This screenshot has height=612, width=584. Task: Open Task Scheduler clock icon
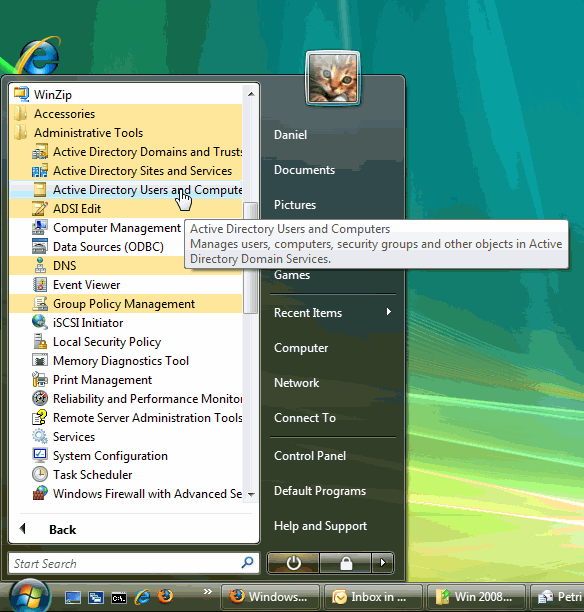(40, 475)
